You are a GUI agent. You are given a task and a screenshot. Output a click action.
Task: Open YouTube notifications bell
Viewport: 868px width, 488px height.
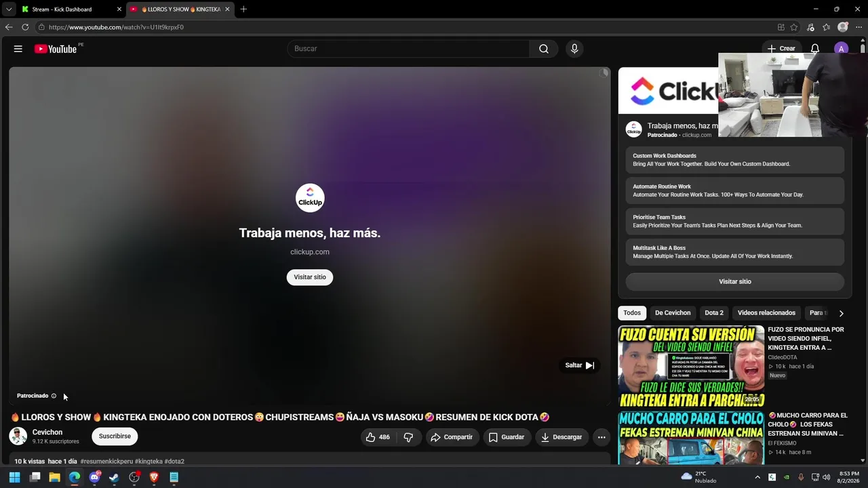click(x=815, y=49)
